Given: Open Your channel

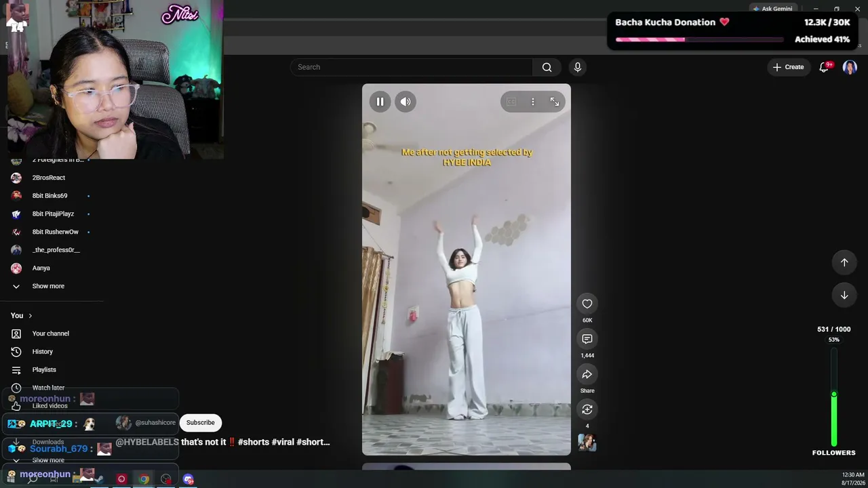Looking at the screenshot, I should (x=50, y=333).
